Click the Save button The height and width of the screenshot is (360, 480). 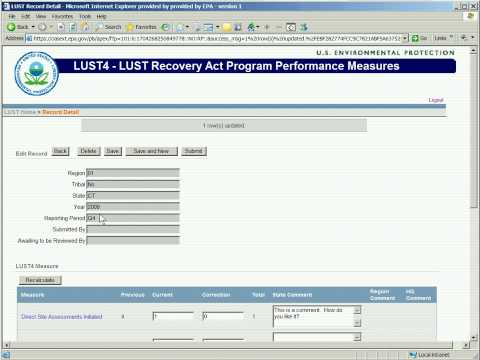coord(113,151)
